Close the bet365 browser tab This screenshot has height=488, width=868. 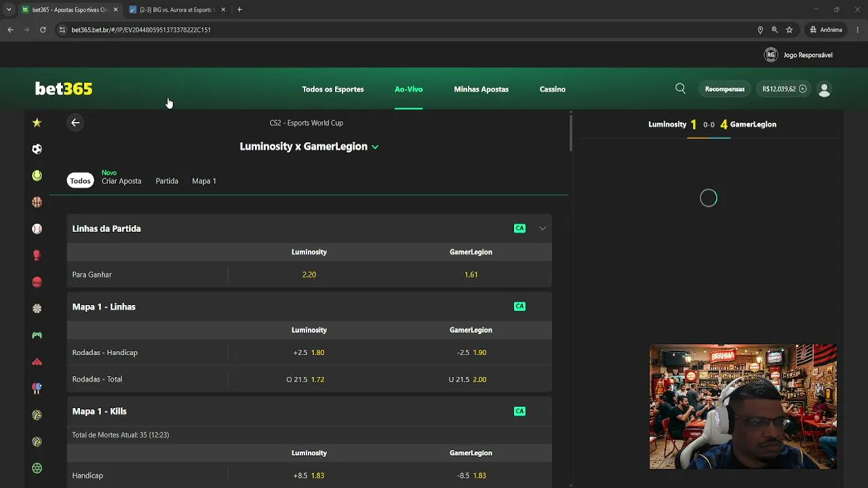(x=116, y=9)
